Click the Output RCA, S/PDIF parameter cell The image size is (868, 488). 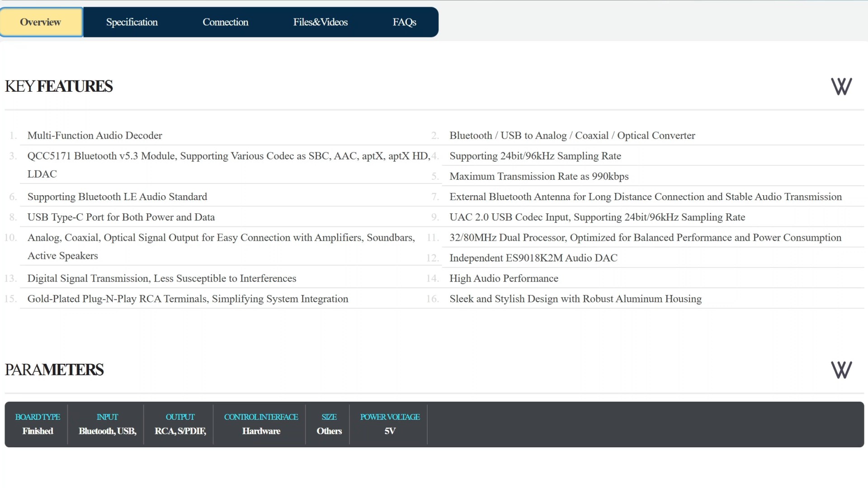[180, 424]
